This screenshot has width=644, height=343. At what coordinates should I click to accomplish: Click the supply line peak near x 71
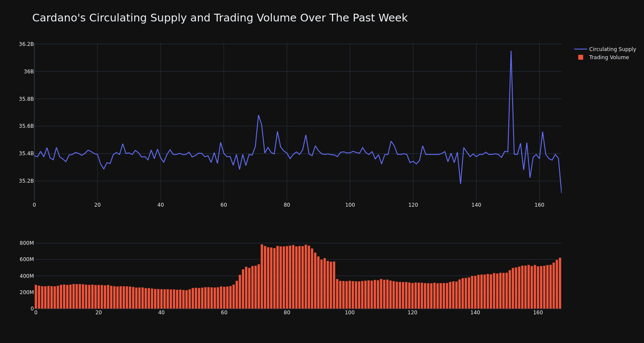(258, 115)
